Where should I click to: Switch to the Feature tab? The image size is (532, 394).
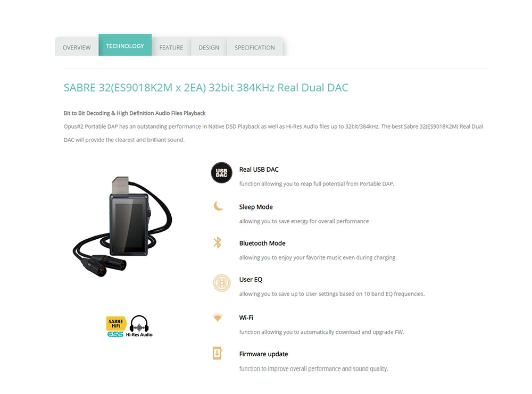pos(171,47)
